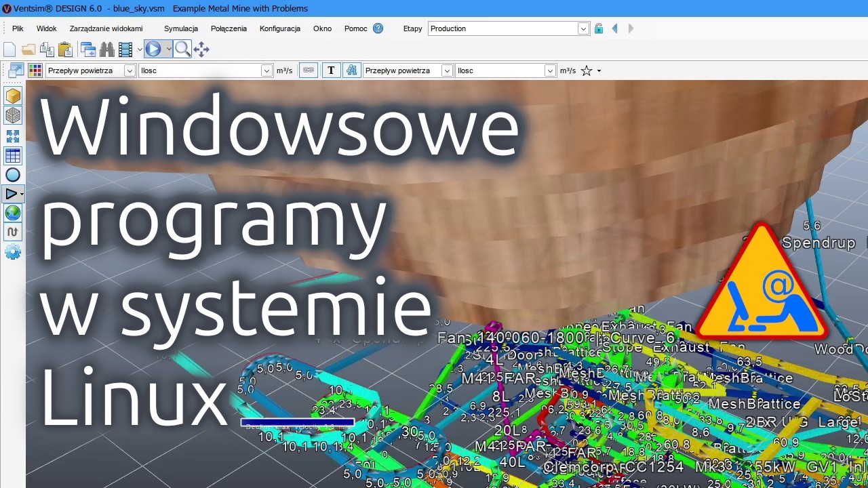The height and width of the screenshot is (488, 868).
Task: Click the star favourites icon
Action: coord(587,70)
